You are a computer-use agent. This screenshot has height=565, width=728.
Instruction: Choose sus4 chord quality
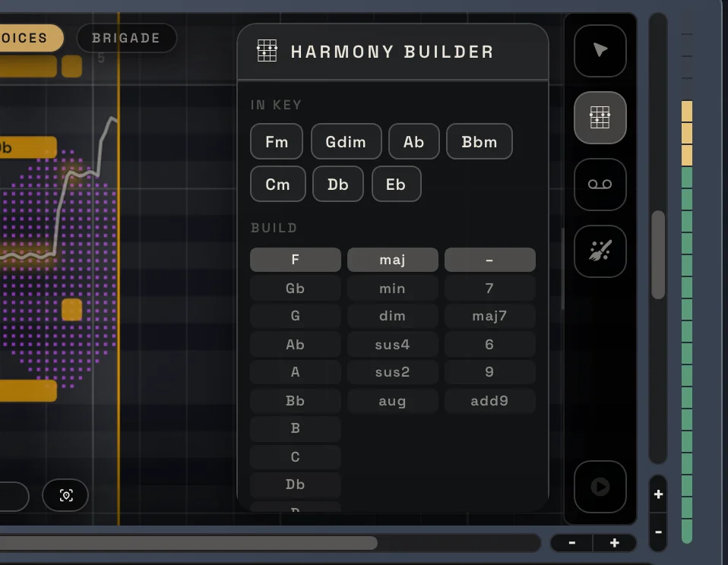[392, 345]
